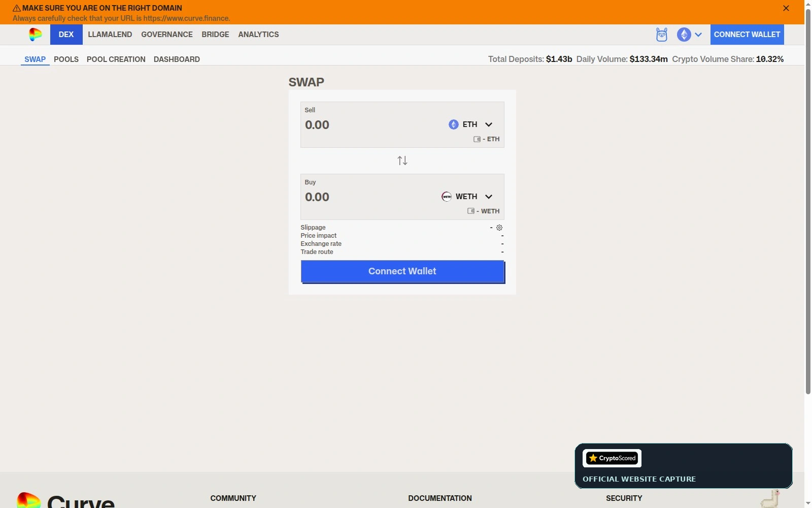812x508 pixels.
Task: Open the POOL CREATION tab
Action: pyautogui.click(x=116, y=59)
